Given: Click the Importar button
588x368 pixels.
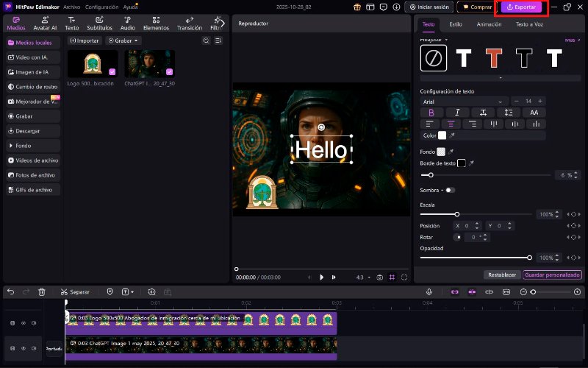Looking at the screenshot, I should click(85, 40).
